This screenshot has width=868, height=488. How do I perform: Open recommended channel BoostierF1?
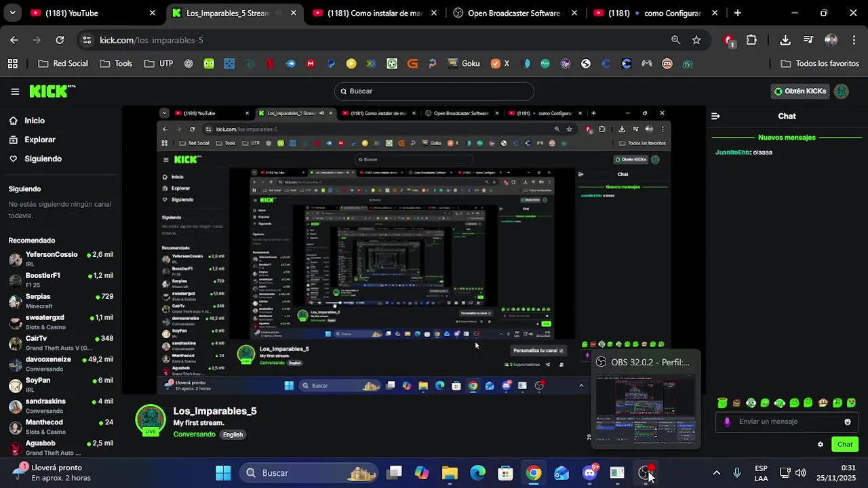(60, 280)
